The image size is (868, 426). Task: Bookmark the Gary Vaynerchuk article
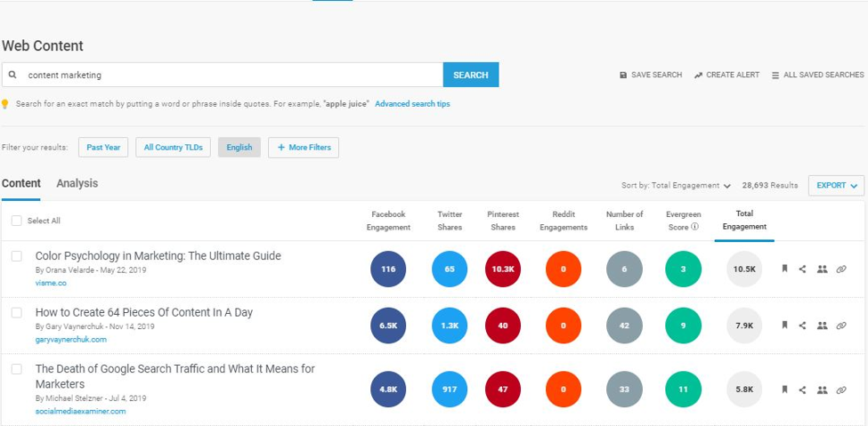coord(784,326)
